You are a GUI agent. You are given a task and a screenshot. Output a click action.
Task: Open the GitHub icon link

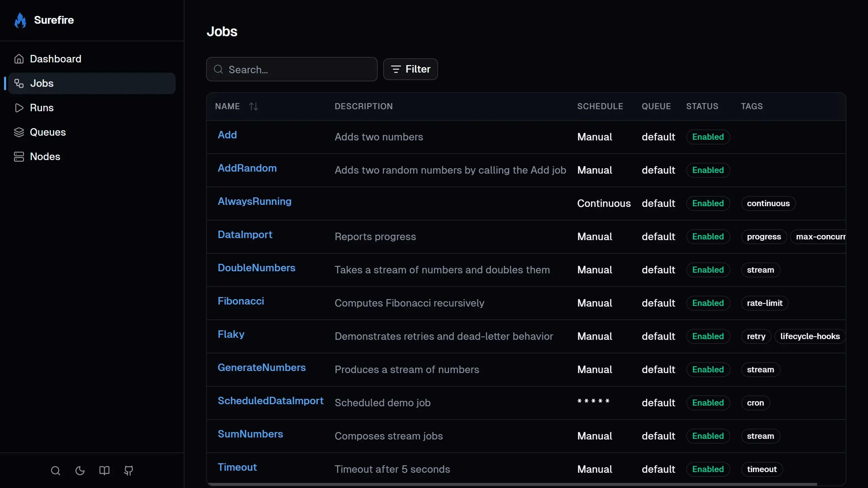click(x=129, y=471)
